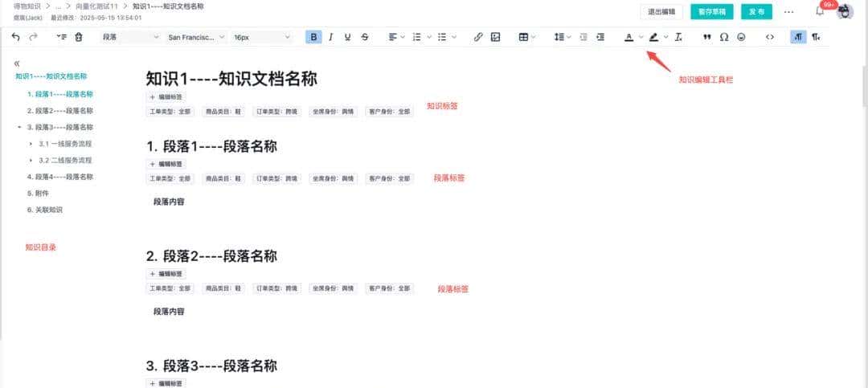This screenshot has height=388, width=868.
Task: Select outline item 2. 段落2----段落名称
Action: pyautogui.click(x=60, y=111)
